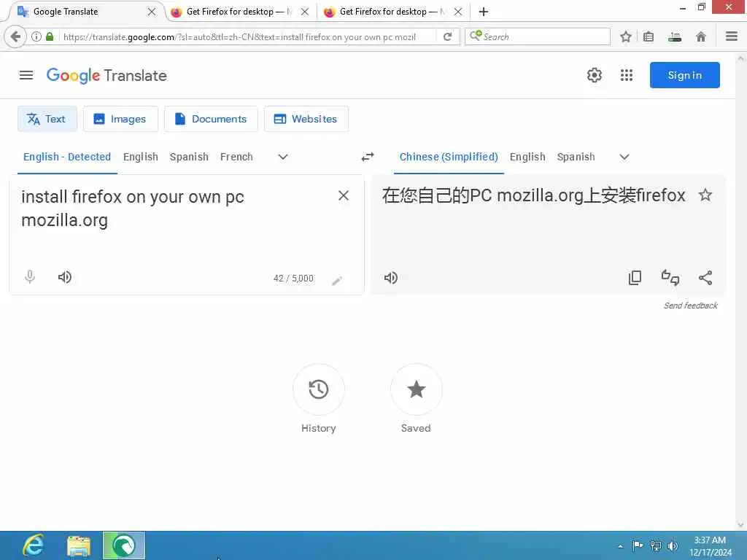Reload the current page
This screenshot has width=747, height=560.
coord(447,36)
